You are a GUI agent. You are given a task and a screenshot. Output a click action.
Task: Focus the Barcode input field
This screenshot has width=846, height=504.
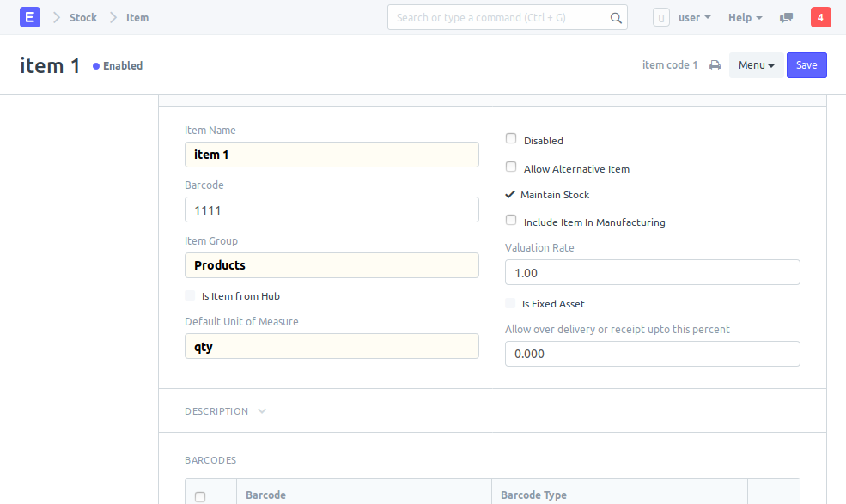[332, 209]
